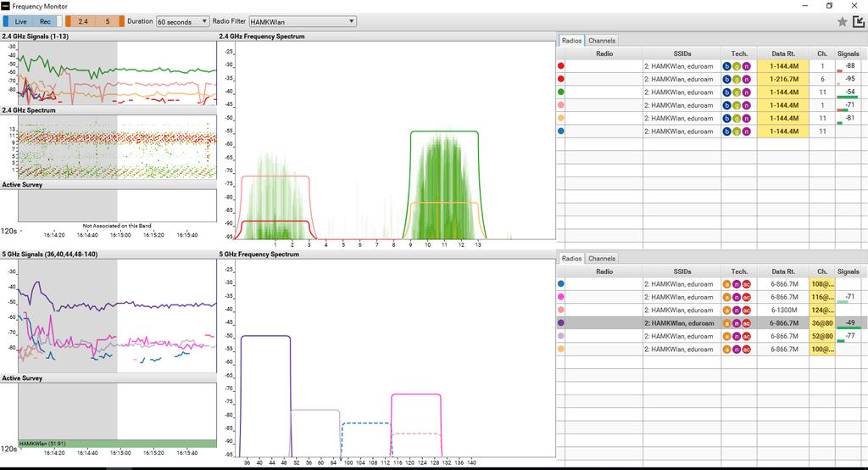
Task: Click the 'n' tech icon in the 52@80 row
Action: tap(737, 337)
